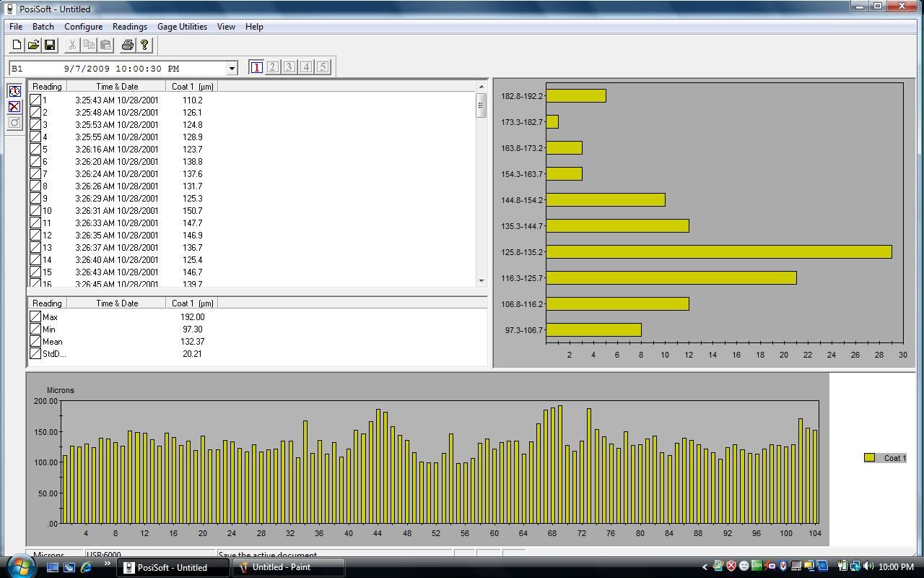Select probe 3 numbered button
The width and height of the screenshot is (924, 578).
point(289,67)
